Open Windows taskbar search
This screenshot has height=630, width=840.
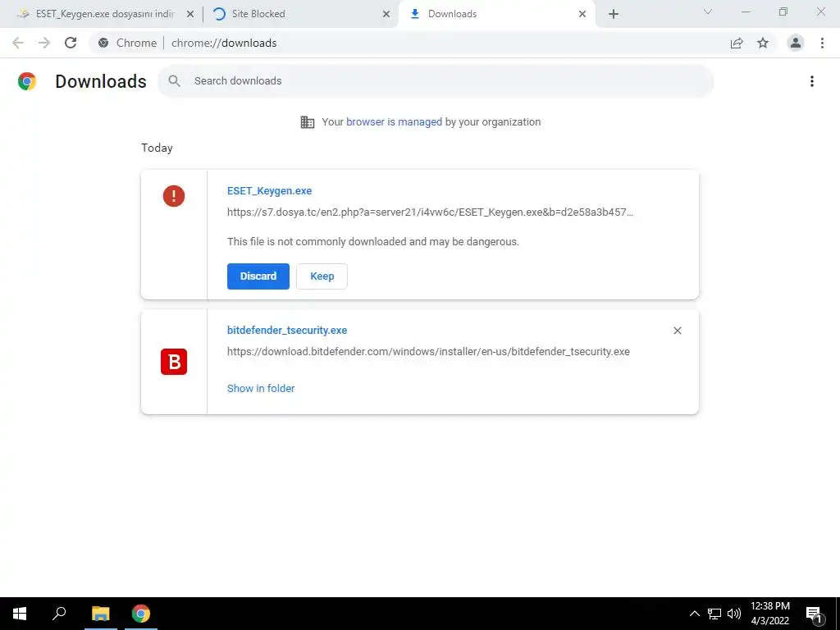[x=59, y=614]
